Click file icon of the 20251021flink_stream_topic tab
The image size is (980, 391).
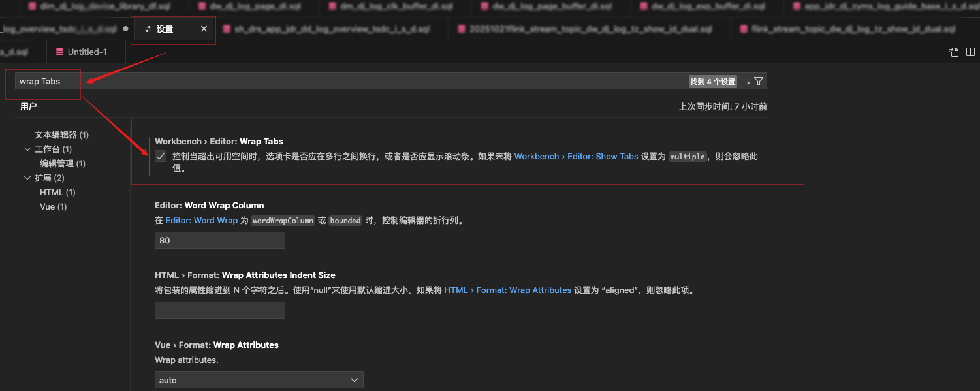click(x=462, y=29)
